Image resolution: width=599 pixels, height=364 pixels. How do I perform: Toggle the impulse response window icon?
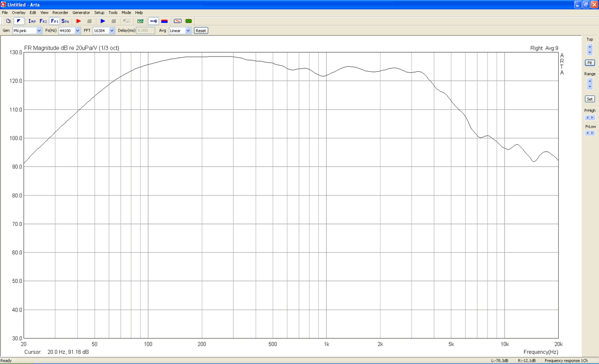pos(19,21)
